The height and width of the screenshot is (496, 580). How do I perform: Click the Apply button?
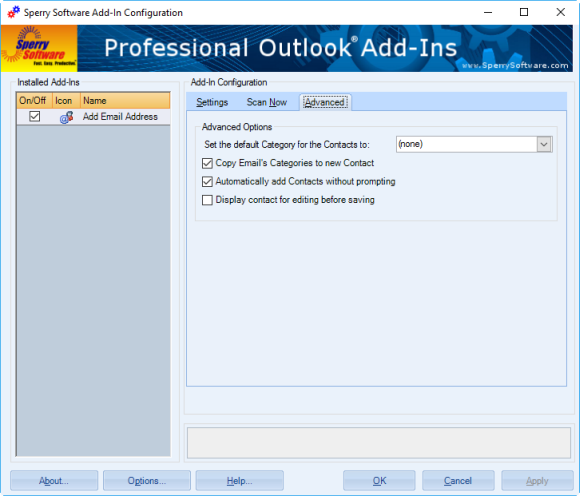pos(537,480)
